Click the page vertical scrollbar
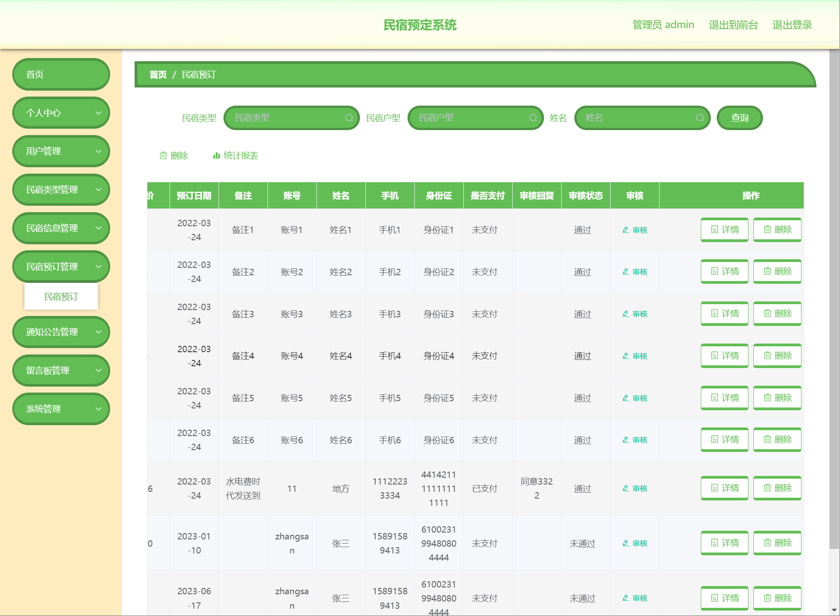 (834, 299)
